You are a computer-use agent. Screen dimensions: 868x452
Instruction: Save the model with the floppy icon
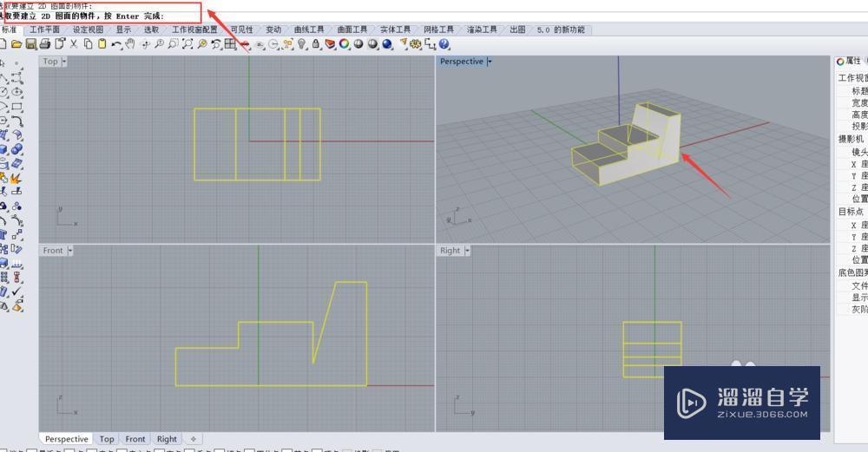pos(31,43)
